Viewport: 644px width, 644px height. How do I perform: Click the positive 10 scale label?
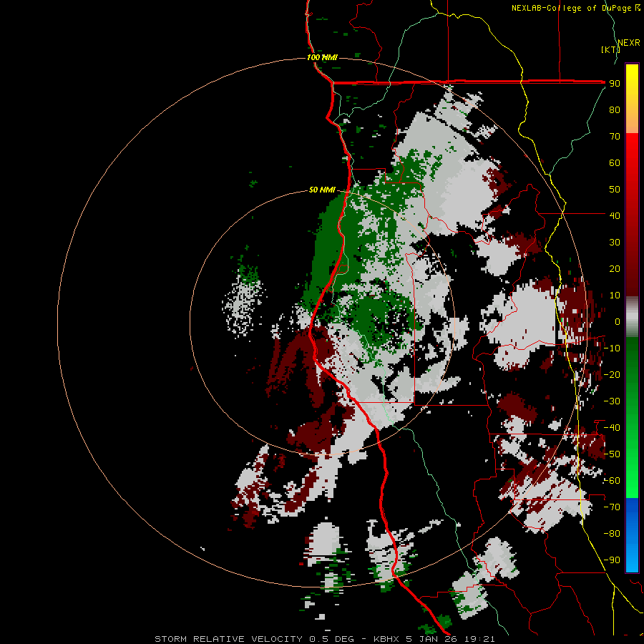[x=615, y=296]
